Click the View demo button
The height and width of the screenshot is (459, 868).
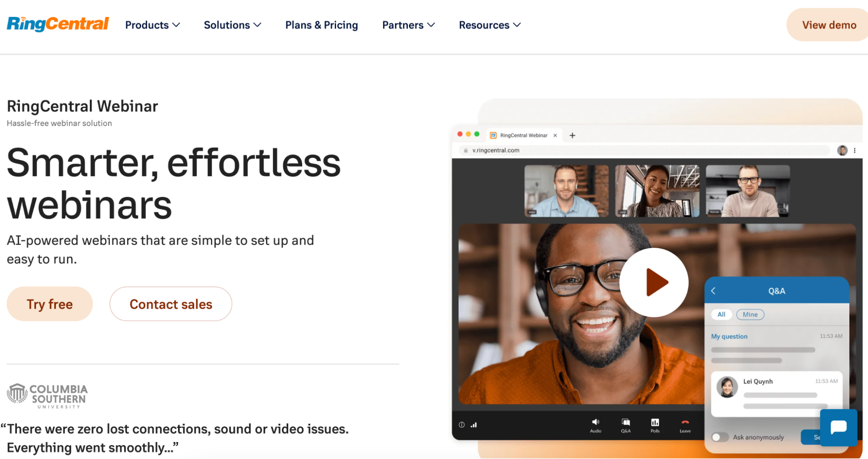(828, 25)
